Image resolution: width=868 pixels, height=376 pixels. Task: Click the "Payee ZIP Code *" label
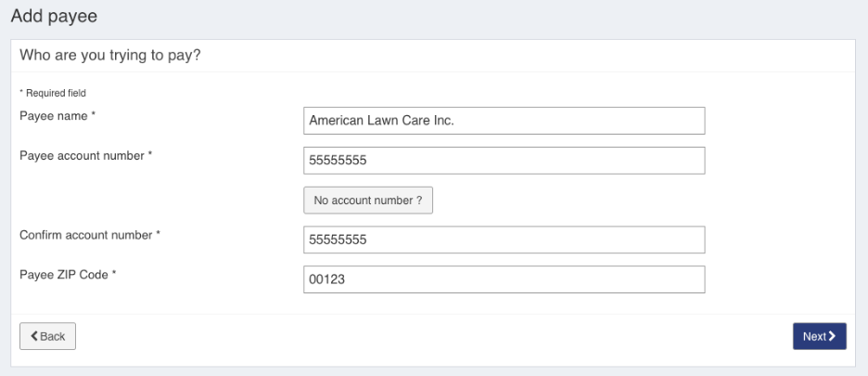pyautogui.click(x=68, y=275)
